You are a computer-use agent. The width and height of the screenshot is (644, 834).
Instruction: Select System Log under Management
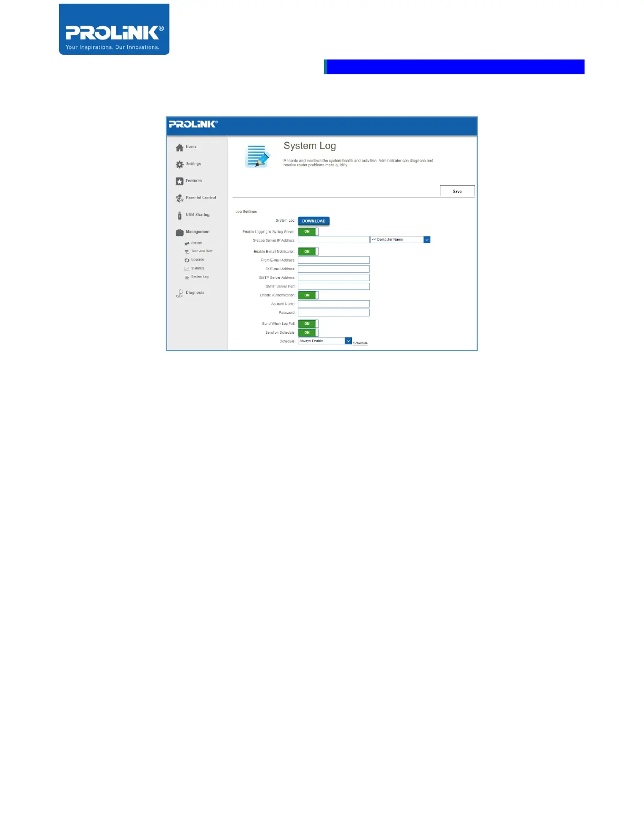tap(200, 277)
